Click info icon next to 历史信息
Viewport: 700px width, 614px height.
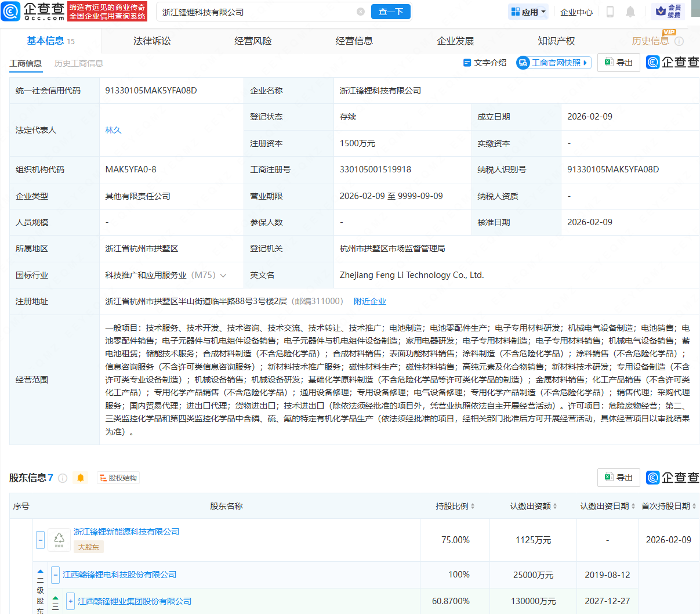point(679,41)
